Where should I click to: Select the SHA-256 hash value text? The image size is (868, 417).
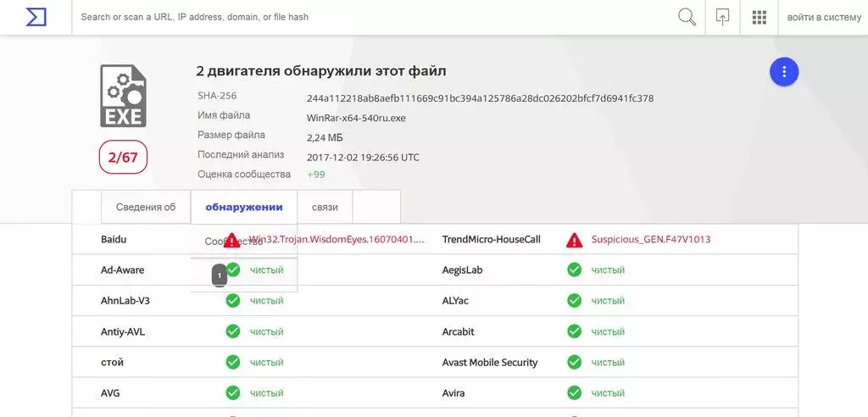click(480, 98)
